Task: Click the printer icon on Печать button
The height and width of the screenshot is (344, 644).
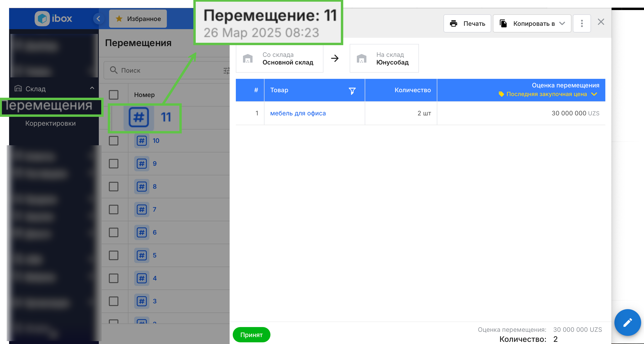Action: [x=454, y=23]
